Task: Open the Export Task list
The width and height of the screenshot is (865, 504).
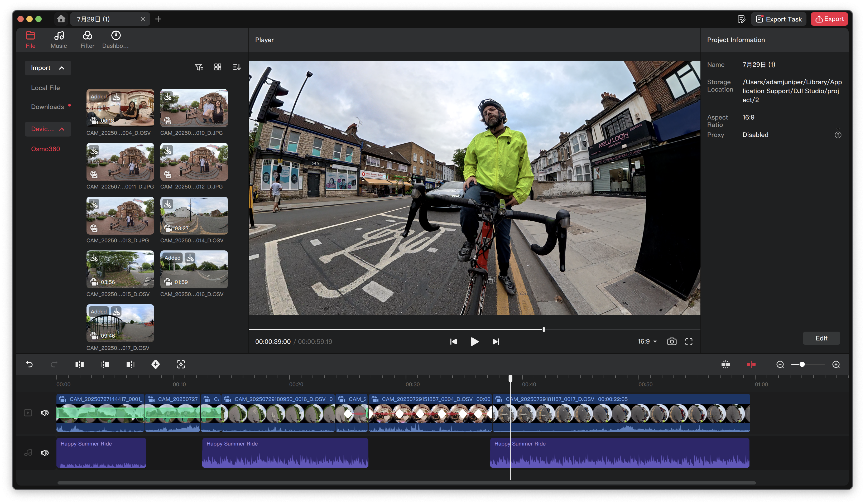Action: [778, 19]
